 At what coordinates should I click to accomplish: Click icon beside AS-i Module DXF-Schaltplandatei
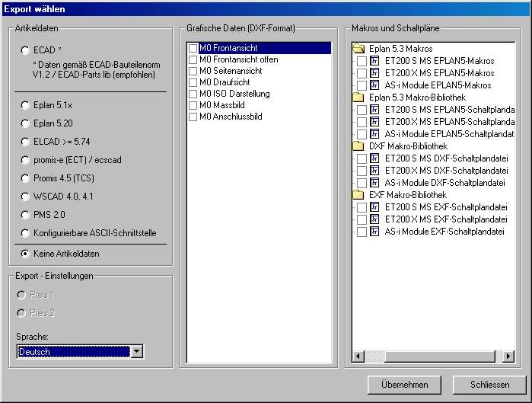(x=374, y=183)
